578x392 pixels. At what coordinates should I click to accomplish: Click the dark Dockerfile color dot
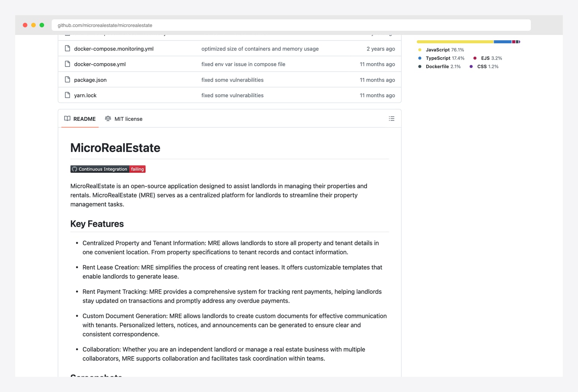420,66
